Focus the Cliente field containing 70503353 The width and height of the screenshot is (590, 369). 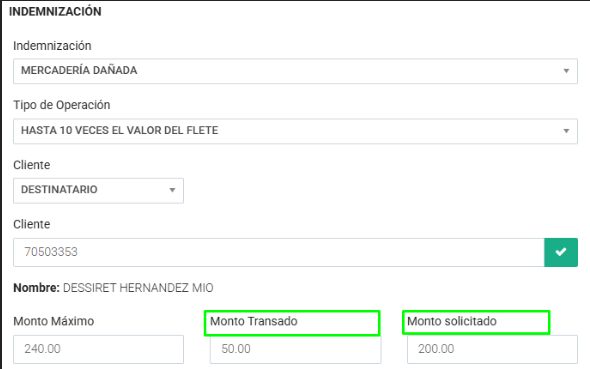(278, 252)
